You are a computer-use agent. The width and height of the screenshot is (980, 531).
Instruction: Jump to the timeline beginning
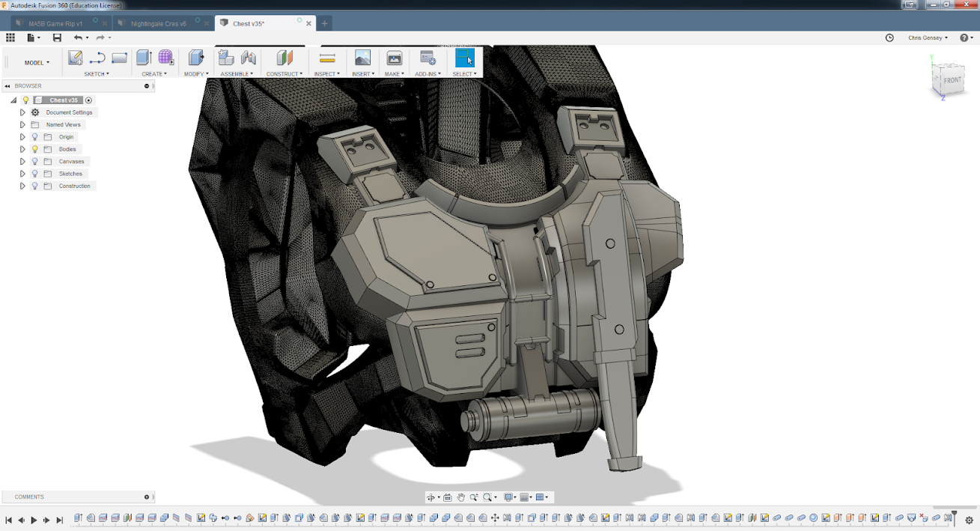point(9,521)
